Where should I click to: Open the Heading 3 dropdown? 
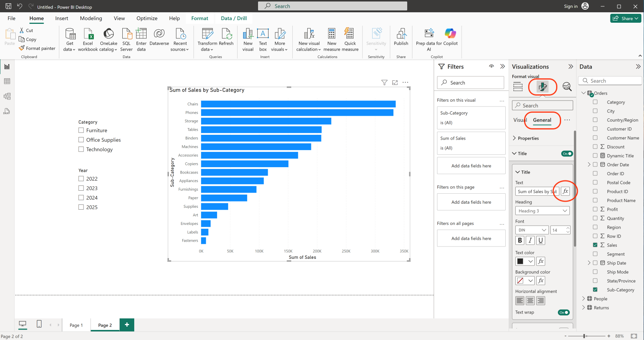(542, 211)
